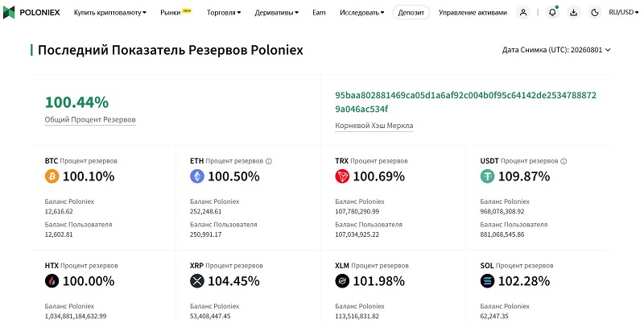This screenshot has height=323, width=644.
Task: Click HTX Poloniex balance 1,034,881,184,632.99
Action: pyautogui.click(x=76, y=317)
